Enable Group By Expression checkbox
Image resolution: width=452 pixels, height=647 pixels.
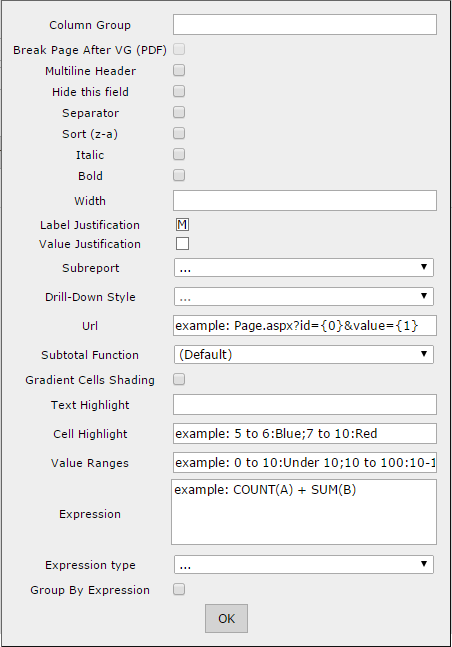tap(179, 589)
